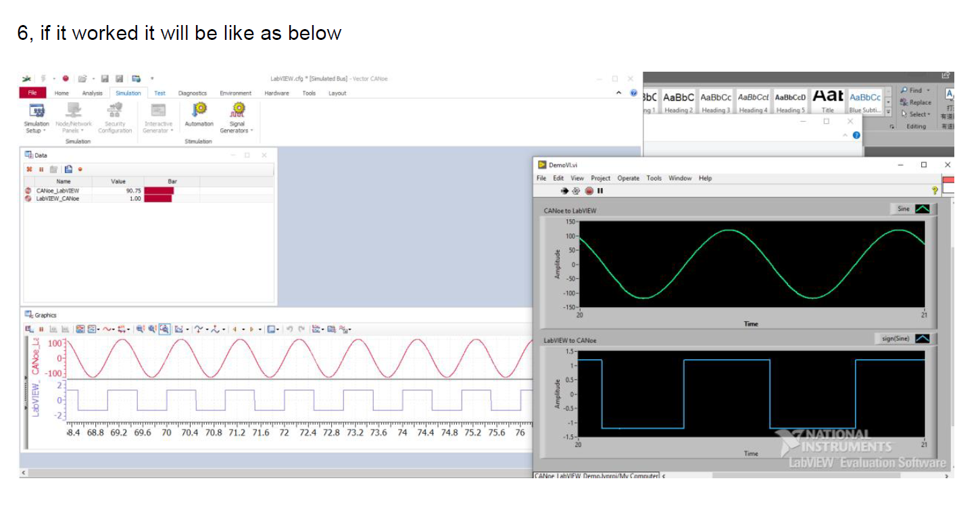
Task: Activate zoom mode in Graphics toolbar
Action: pos(165,328)
